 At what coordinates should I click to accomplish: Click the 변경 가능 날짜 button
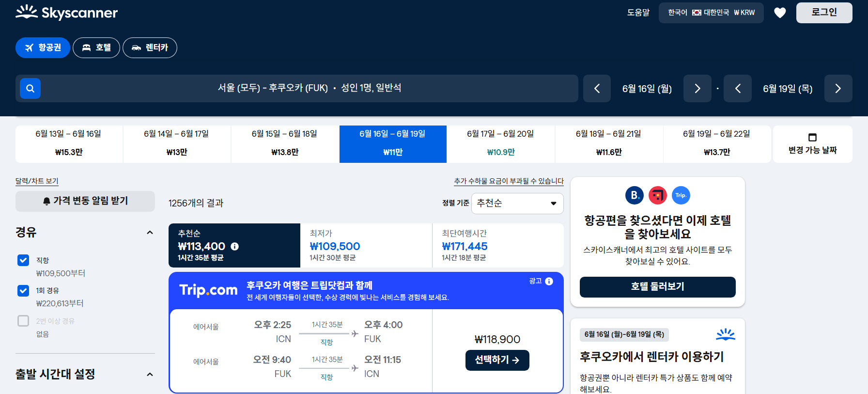pos(813,144)
